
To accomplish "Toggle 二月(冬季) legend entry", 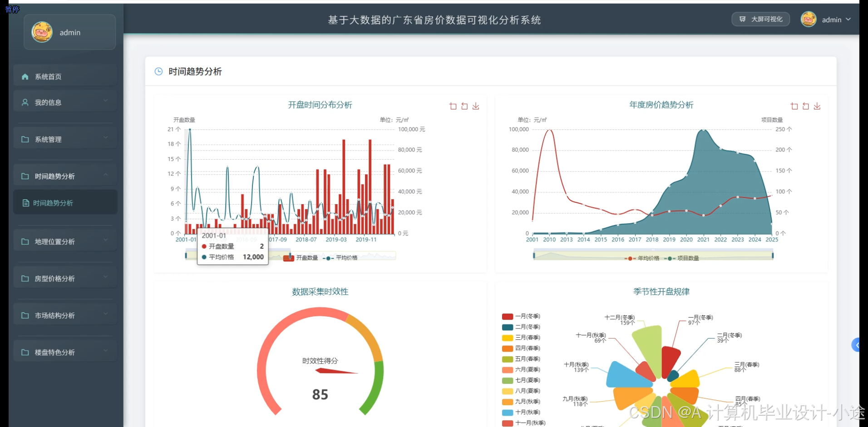I will point(521,327).
